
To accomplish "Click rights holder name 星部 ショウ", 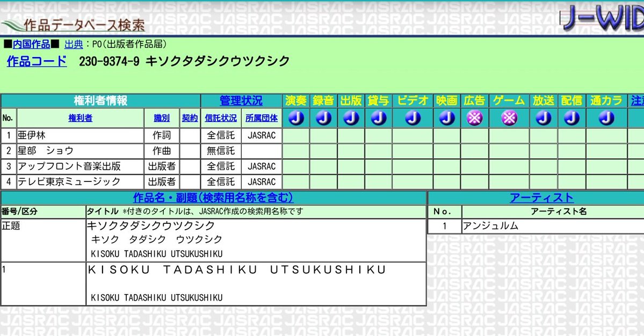I will coord(46,151).
